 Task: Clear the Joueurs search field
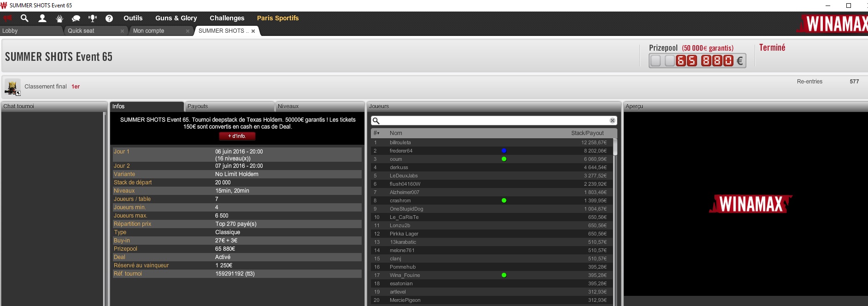612,120
